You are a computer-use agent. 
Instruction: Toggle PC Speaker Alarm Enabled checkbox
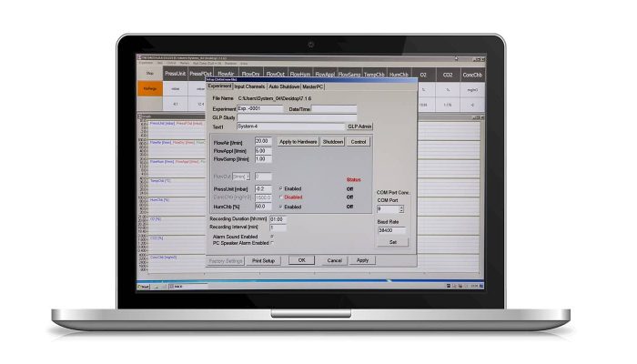pyautogui.click(x=272, y=243)
